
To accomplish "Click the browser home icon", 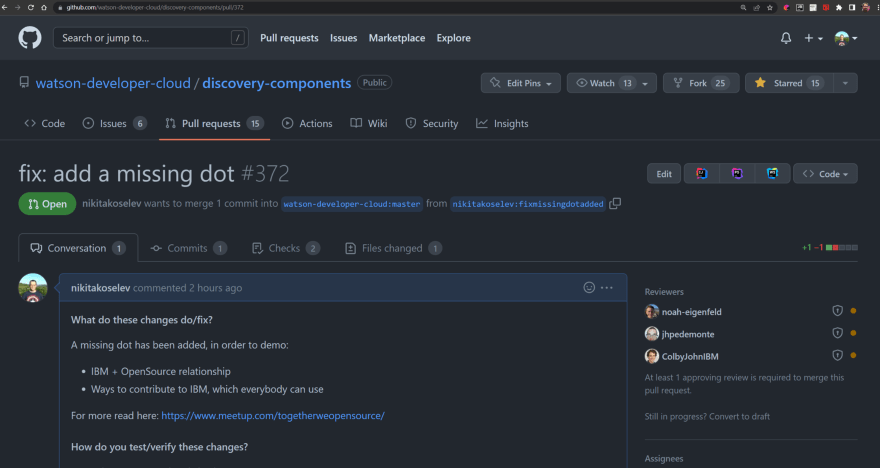I will coord(44,7).
